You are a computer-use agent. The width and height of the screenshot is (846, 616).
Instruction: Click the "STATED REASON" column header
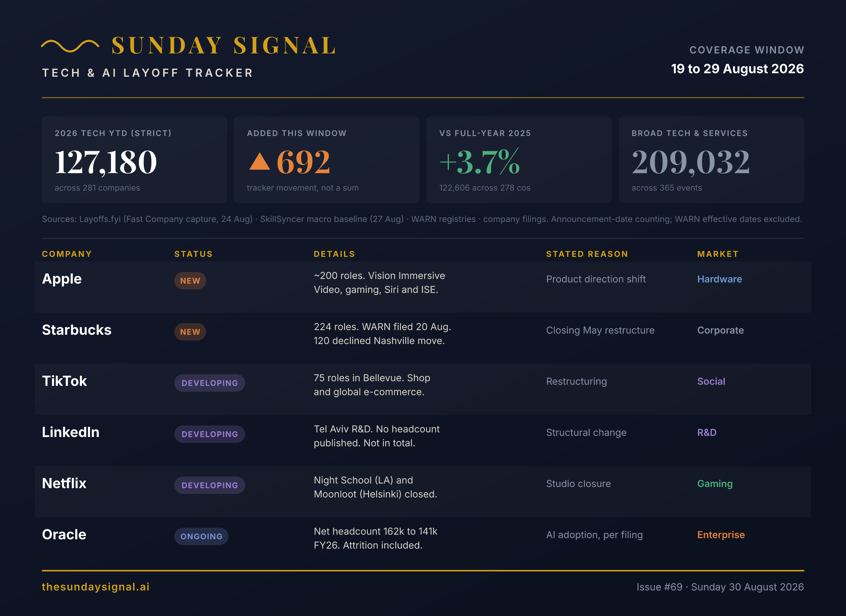587,254
